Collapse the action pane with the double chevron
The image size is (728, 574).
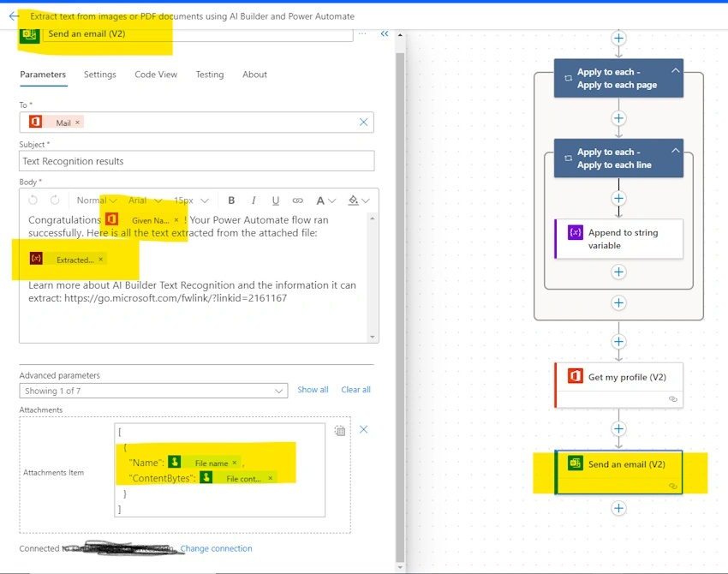tap(385, 33)
